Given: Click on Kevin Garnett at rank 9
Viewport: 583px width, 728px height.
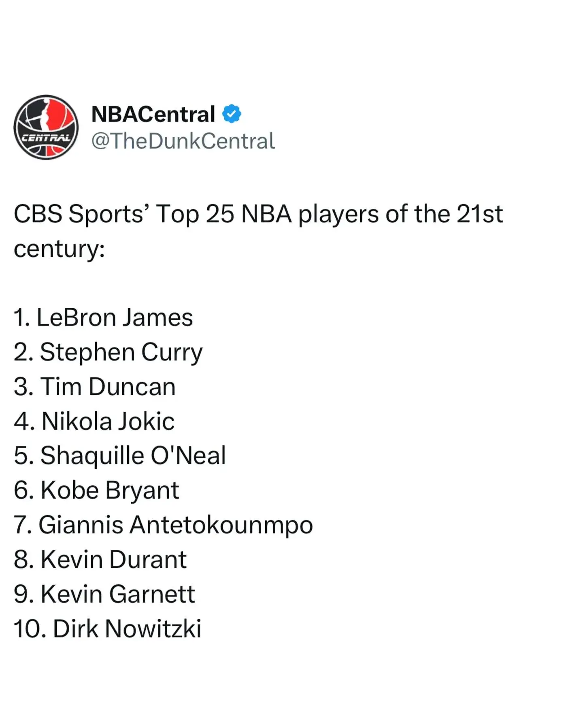Looking at the screenshot, I should (104, 594).
